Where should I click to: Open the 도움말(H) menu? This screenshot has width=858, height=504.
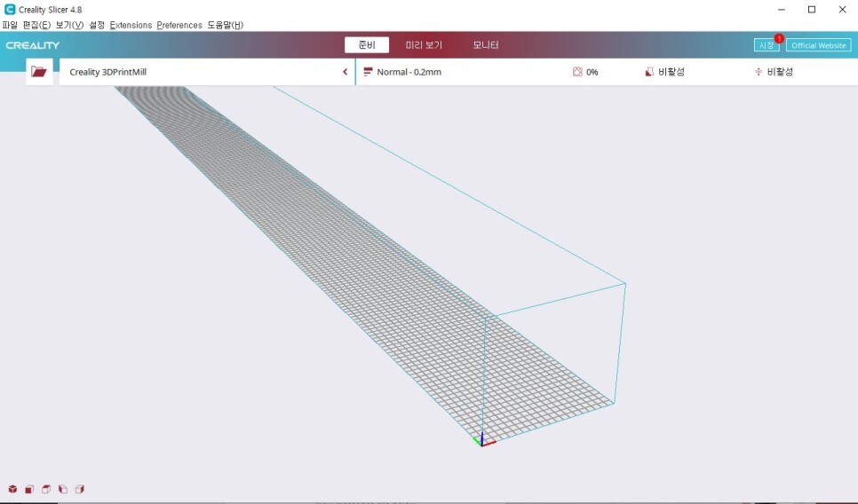[225, 25]
